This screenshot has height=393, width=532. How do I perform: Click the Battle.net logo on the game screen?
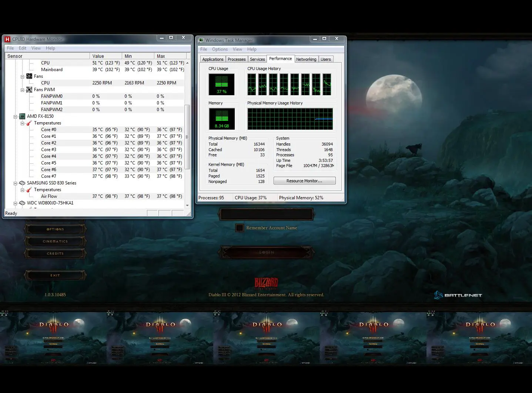[x=458, y=295]
